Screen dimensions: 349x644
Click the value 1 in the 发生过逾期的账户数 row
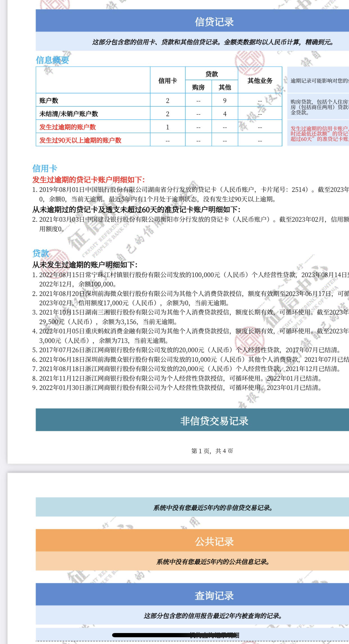(167, 127)
